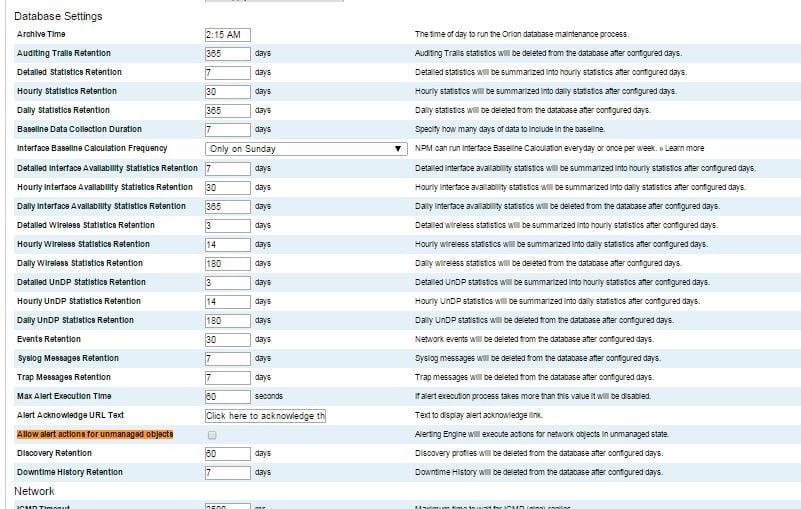Click the highlighted Allow alert actions label
Image resolution: width=801 pixels, height=509 pixels.
[95, 434]
